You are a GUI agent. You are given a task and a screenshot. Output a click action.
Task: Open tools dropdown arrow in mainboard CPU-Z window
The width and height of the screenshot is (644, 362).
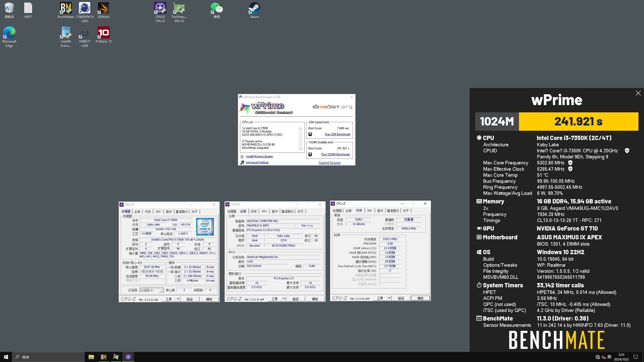click(284, 299)
